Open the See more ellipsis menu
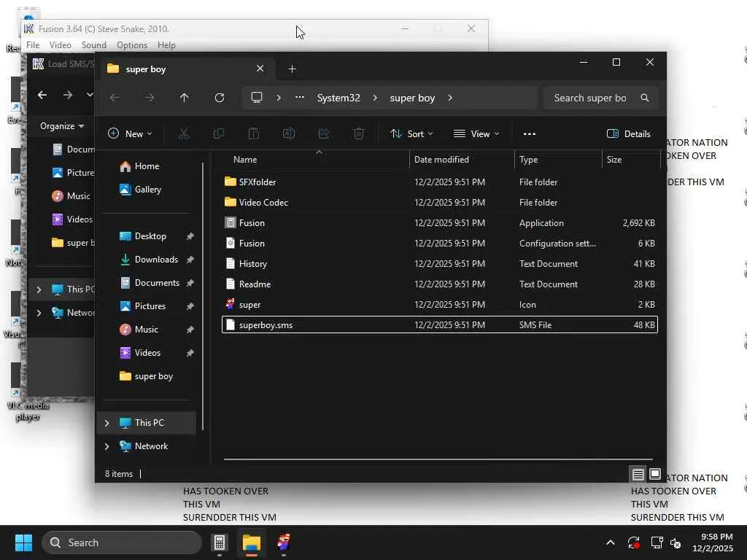Viewport: 747px width, 560px height. (530, 134)
